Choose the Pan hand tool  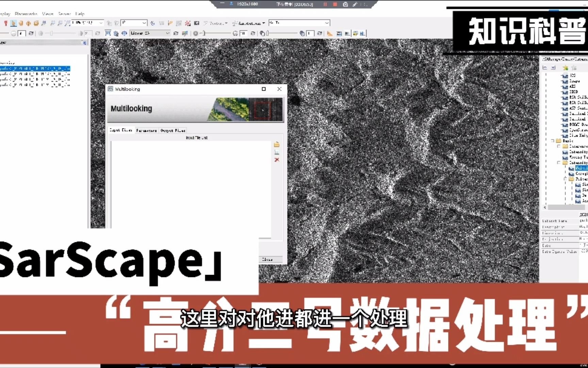coord(21,23)
